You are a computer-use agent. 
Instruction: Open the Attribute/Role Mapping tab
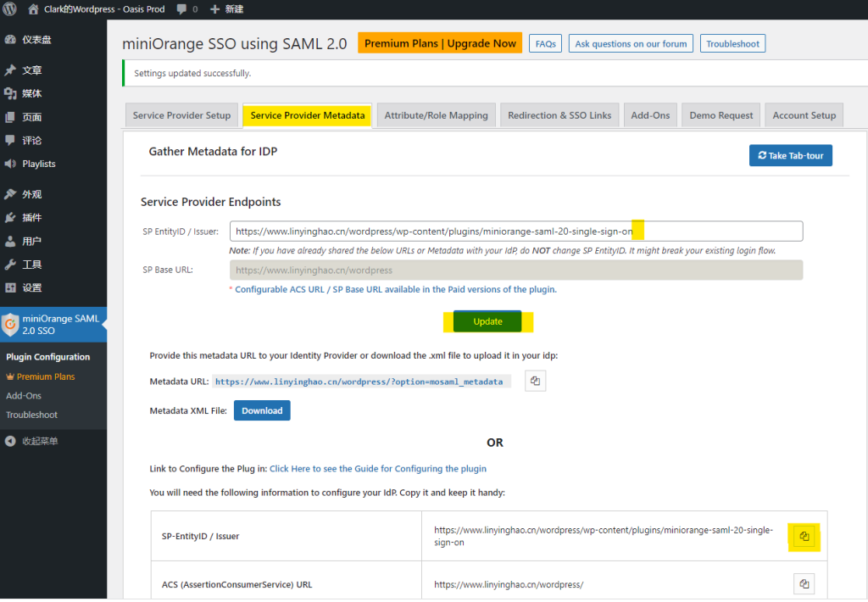point(436,115)
